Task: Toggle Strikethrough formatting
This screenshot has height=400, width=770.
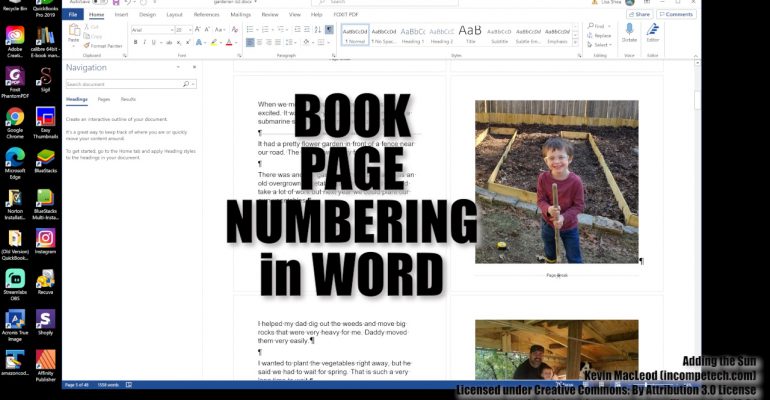Action: point(169,43)
